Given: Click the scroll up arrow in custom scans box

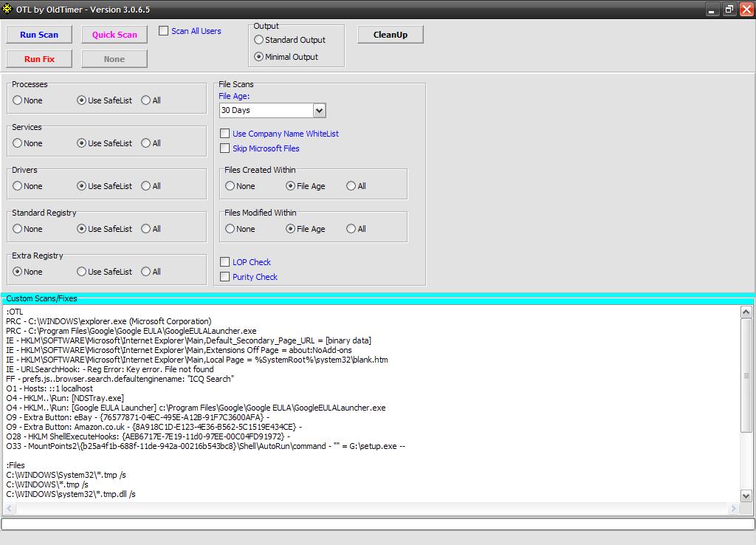Looking at the screenshot, I should [746, 312].
